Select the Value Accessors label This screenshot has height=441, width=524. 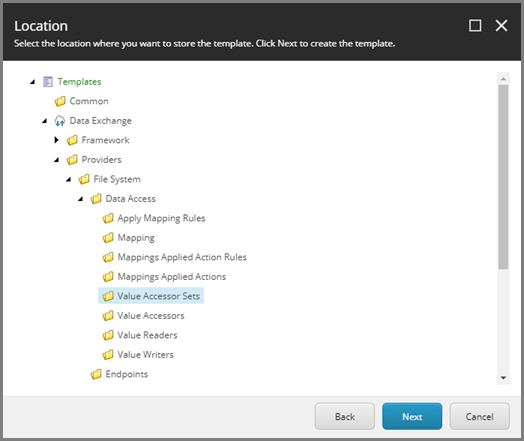(151, 316)
